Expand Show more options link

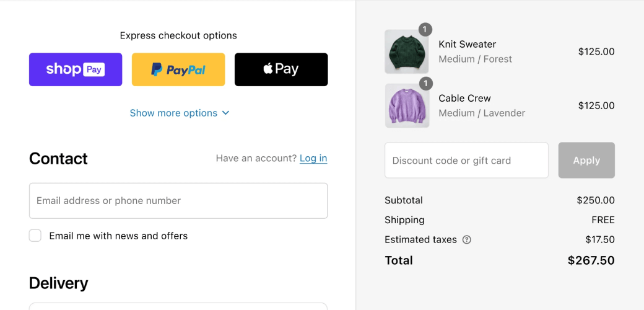[x=173, y=113]
